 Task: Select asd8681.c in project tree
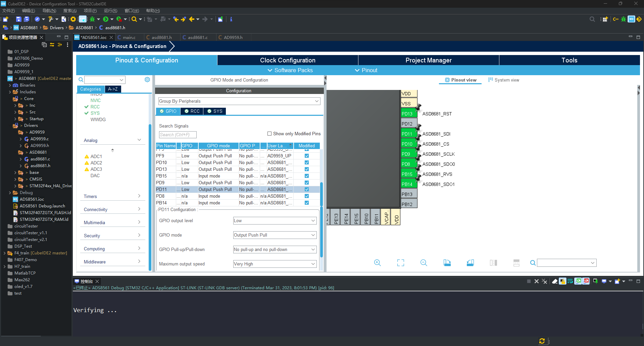click(40, 159)
